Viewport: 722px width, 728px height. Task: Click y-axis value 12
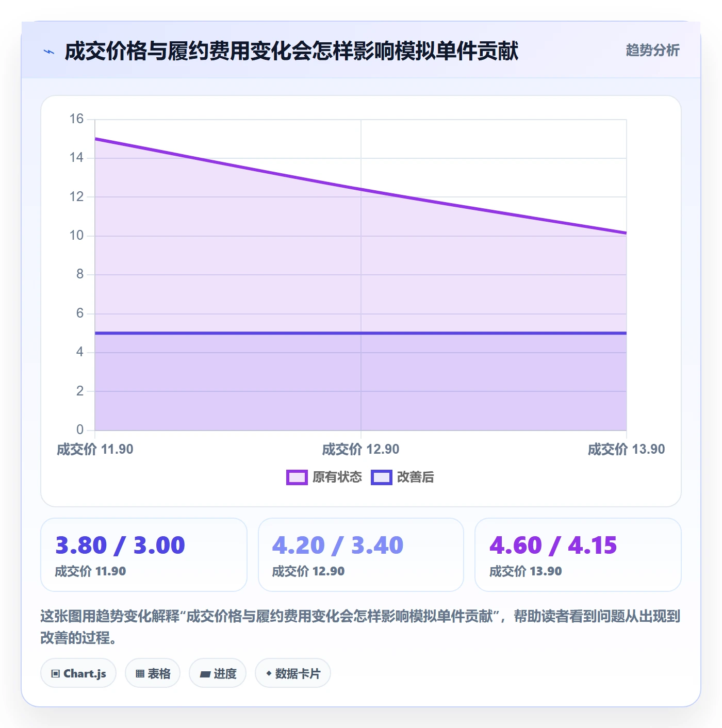point(76,197)
